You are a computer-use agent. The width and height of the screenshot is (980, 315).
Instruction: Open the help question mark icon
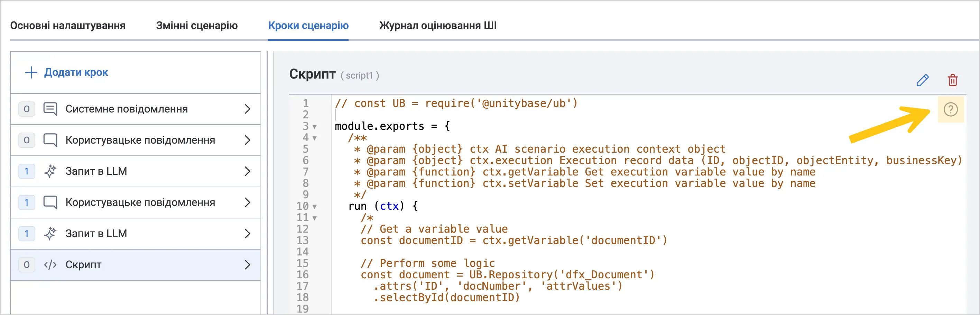pos(951,110)
